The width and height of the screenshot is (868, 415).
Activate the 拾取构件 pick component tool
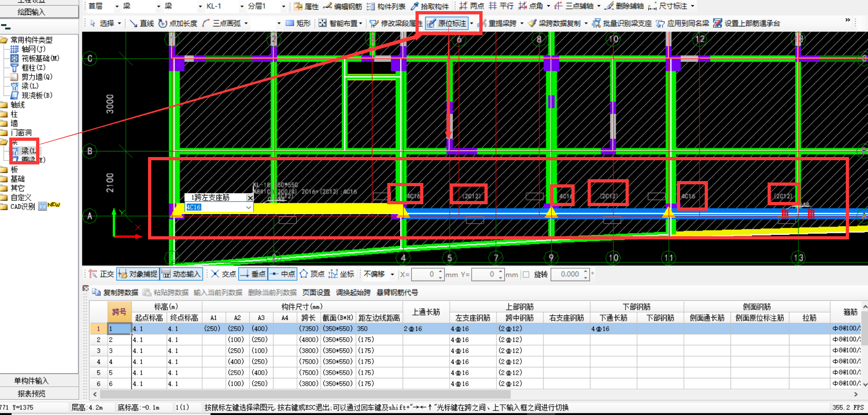pyautogui.click(x=429, y=6)
